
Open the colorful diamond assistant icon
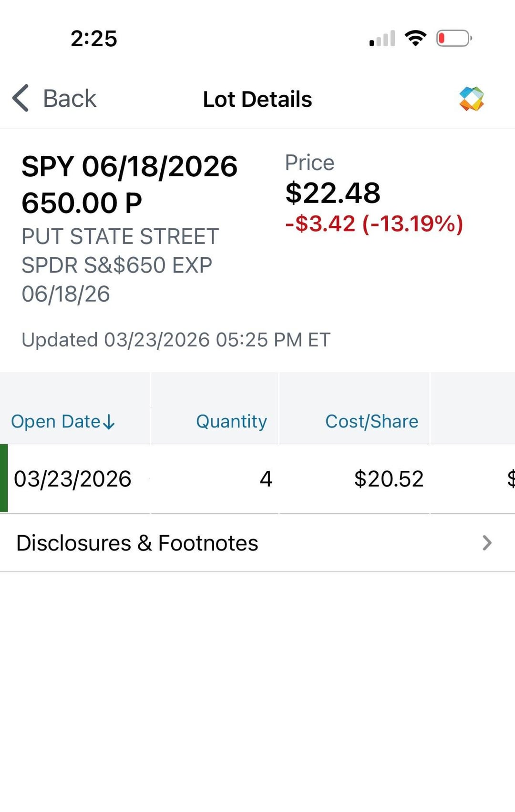coord(471,99)
